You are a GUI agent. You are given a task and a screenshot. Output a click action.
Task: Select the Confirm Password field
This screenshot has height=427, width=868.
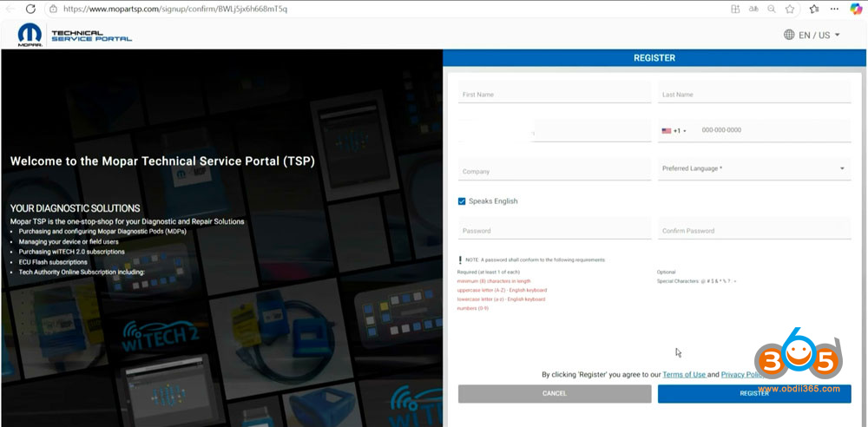tap(753, 231)
